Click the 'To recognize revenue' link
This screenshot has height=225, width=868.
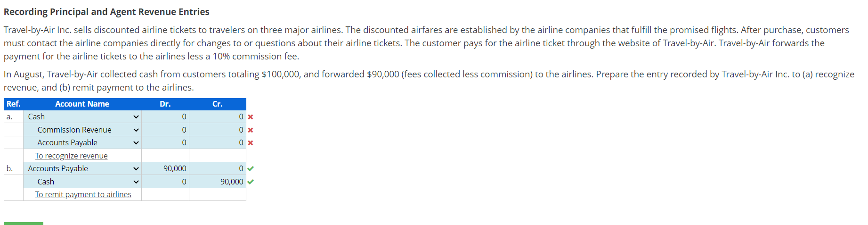(x=71, y=156)
